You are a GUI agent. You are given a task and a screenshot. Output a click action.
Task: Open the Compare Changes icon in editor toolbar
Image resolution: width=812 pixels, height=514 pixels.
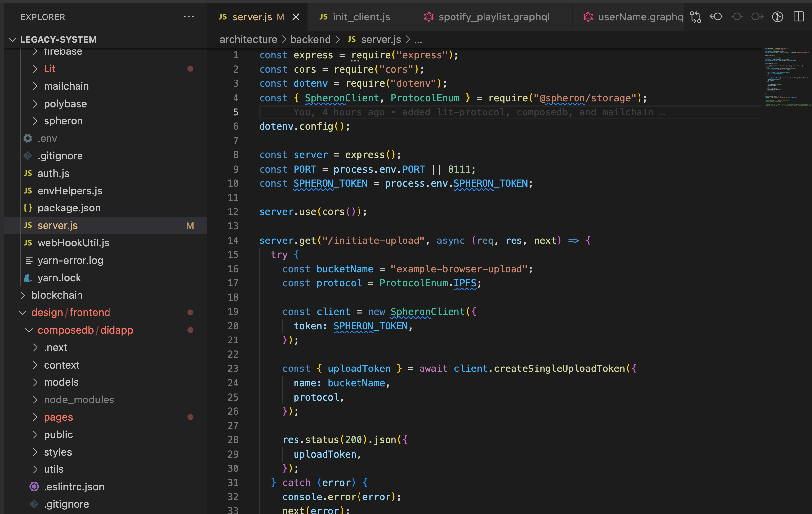695,17
